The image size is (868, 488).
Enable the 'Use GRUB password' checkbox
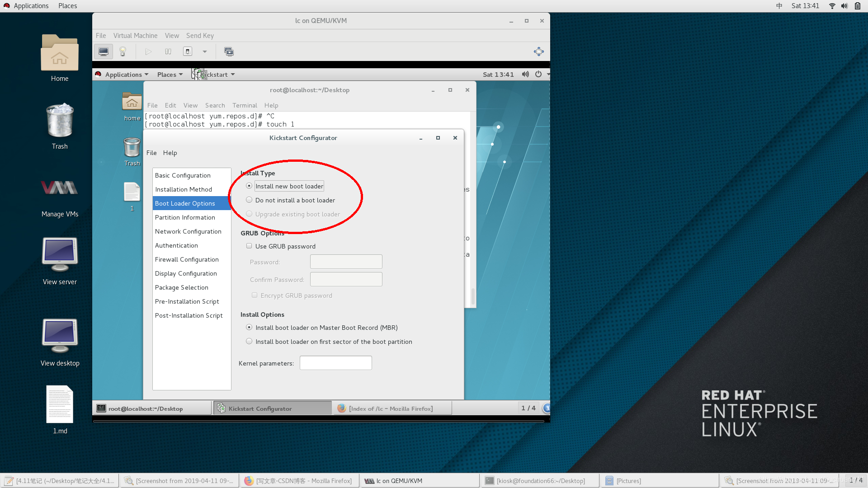(x=249, y=246)
